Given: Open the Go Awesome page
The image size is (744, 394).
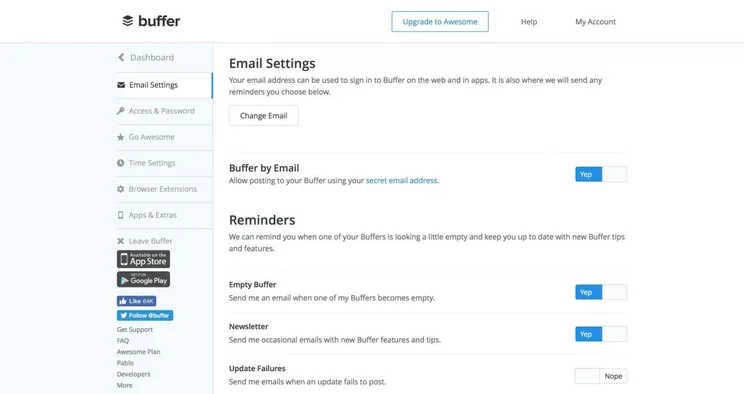Looking at the screenshot, I should click(x=164, y=137).
